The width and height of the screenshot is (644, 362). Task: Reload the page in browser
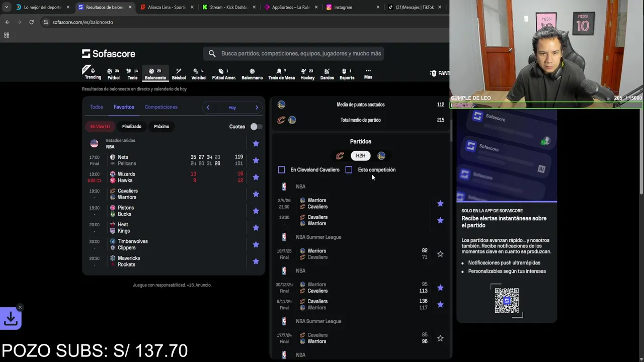[31, 22]
